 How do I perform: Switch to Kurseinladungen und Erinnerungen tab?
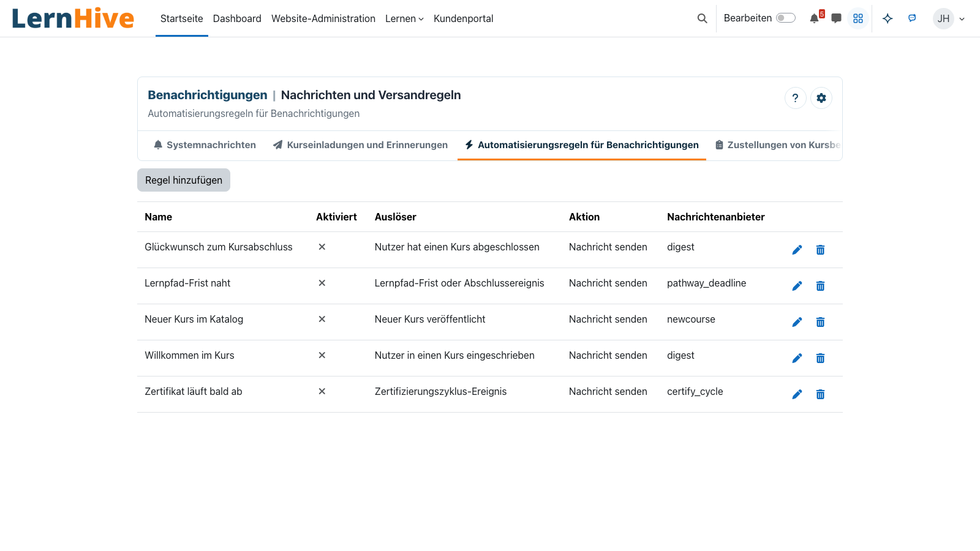coord(360,145)
